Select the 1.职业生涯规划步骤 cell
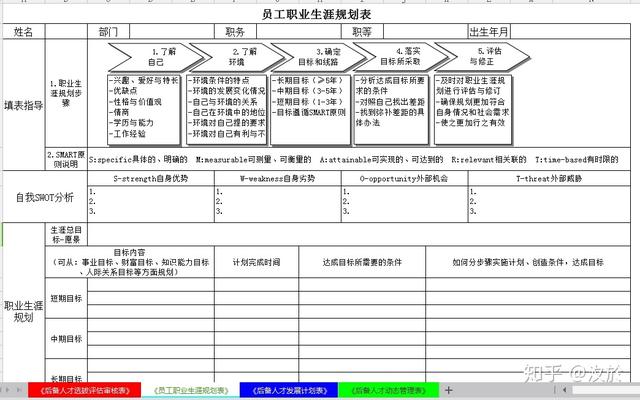 [x=67, y=93]
